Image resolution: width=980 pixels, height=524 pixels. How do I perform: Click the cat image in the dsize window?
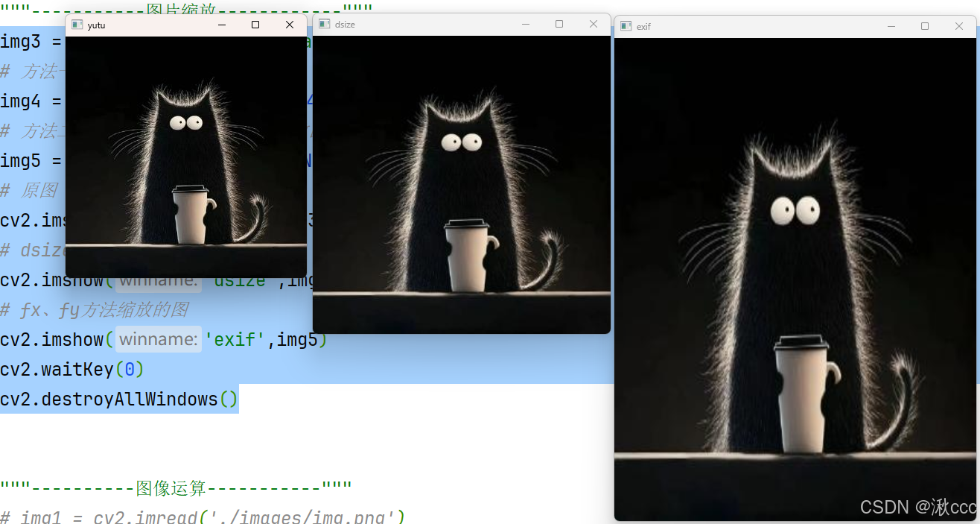point(462,184)
